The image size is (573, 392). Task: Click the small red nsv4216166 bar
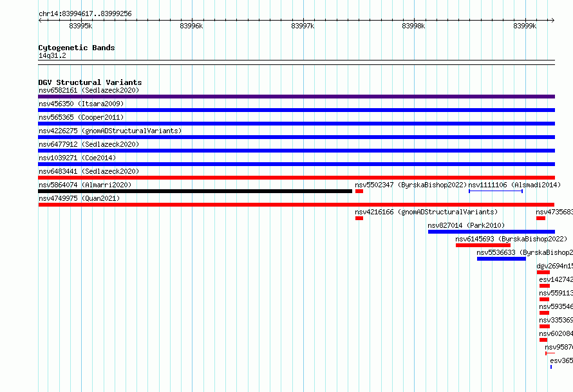coord(359,218)
